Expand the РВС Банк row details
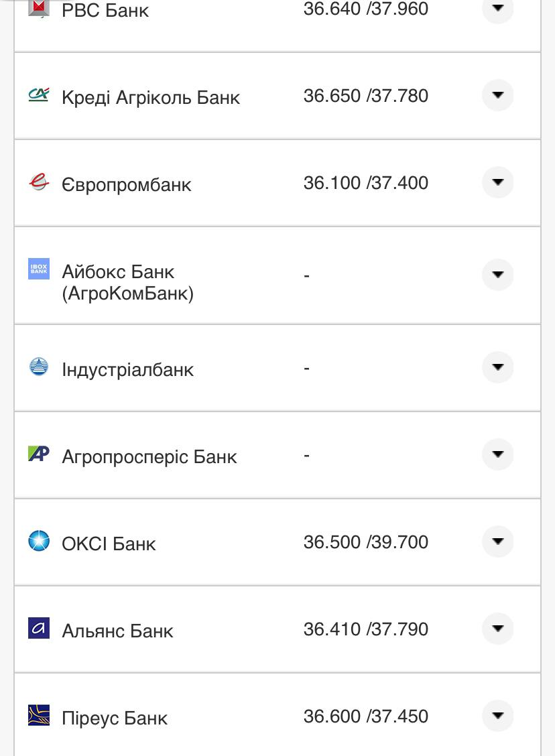This screenshot has width=555, height=756. [x=497, y=8]
